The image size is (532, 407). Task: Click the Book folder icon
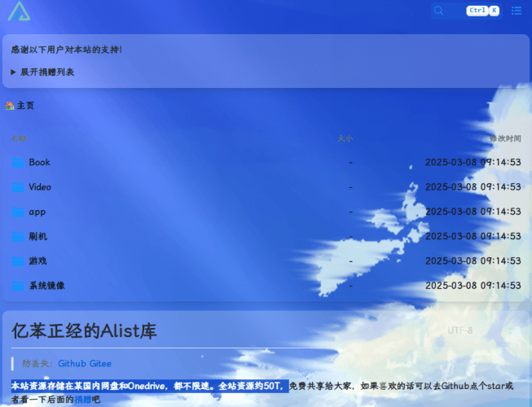pos(18,162)
